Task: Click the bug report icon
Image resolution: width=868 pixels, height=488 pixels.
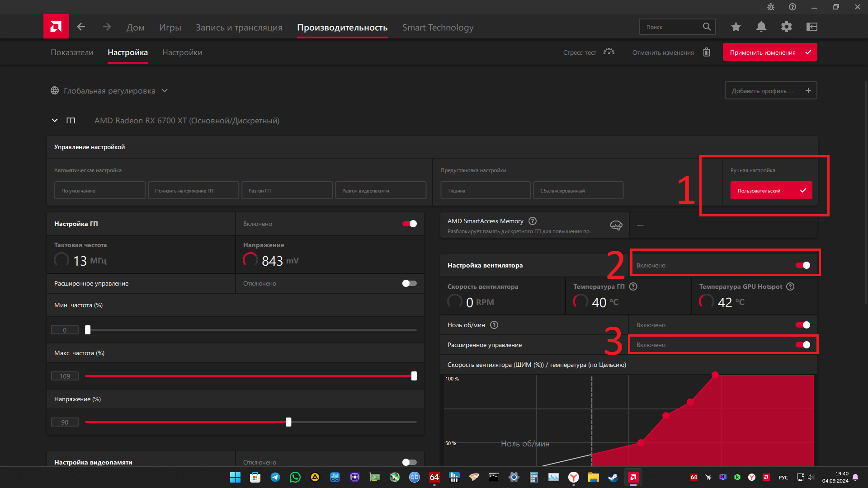Action: (770, 7)
